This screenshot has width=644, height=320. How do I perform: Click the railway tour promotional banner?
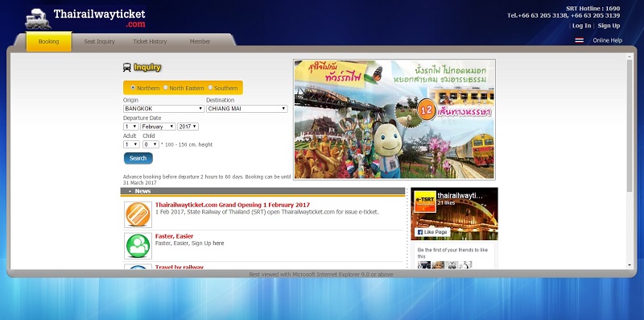tap(394, 119)
